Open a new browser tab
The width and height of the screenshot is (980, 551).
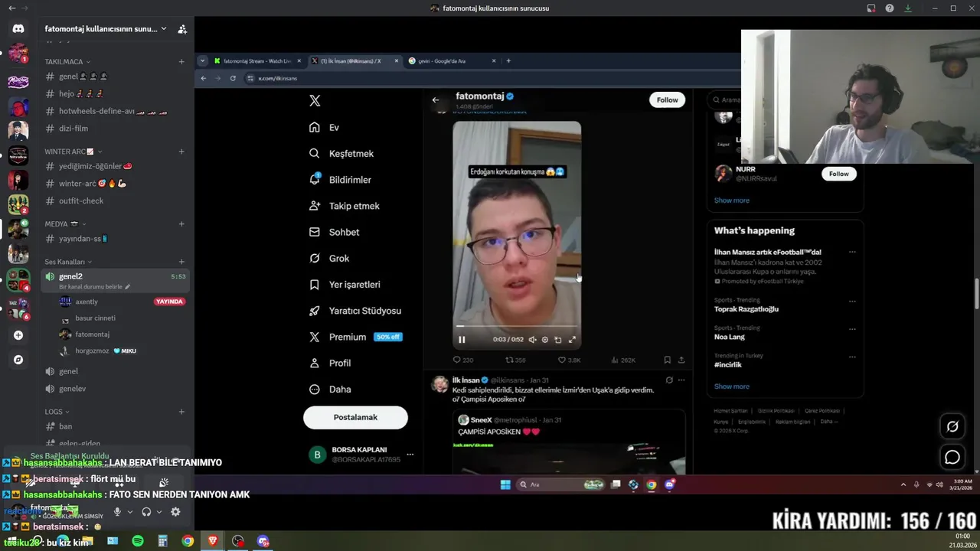pyautogui.click(x=508, y=60)
